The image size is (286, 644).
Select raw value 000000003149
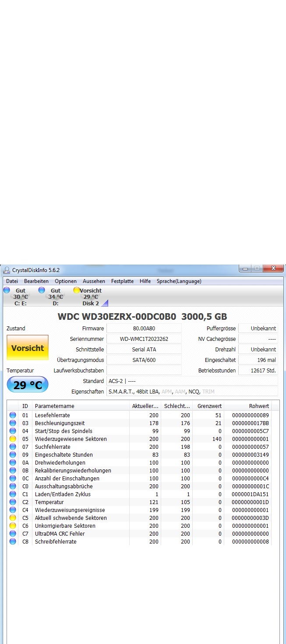click(x=250, y=454)
